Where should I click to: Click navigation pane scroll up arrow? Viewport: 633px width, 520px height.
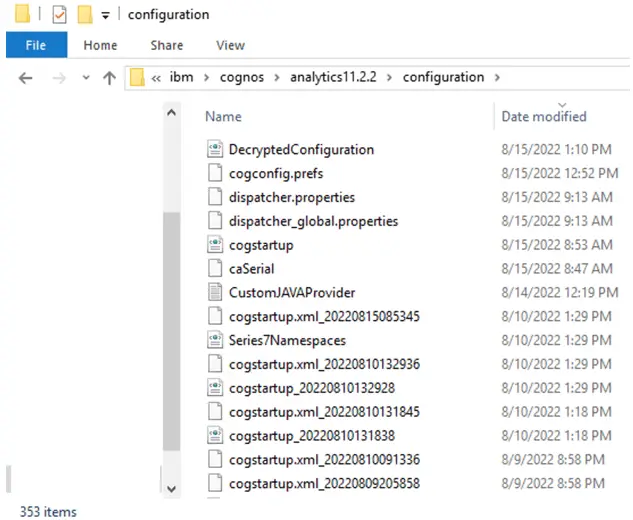click(171, 113)
